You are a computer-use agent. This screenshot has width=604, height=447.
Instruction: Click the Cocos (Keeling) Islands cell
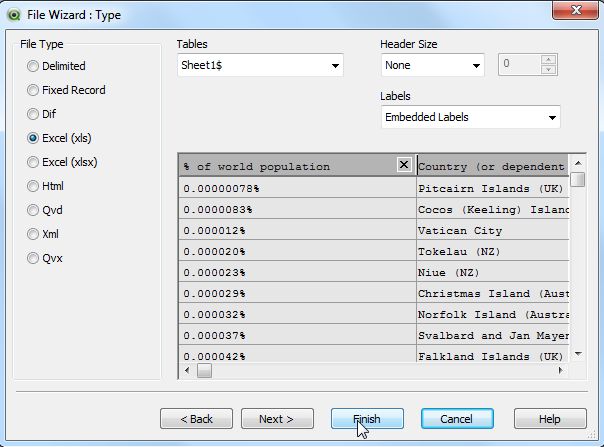coord(493,209)
